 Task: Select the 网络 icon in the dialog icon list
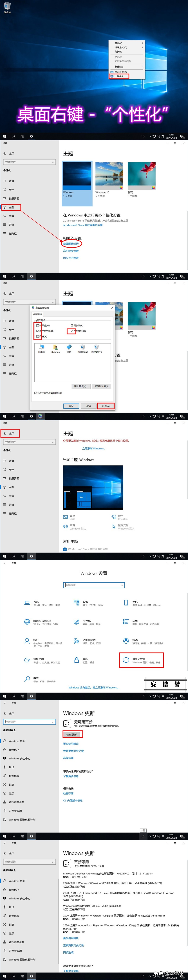click(69, 349)
